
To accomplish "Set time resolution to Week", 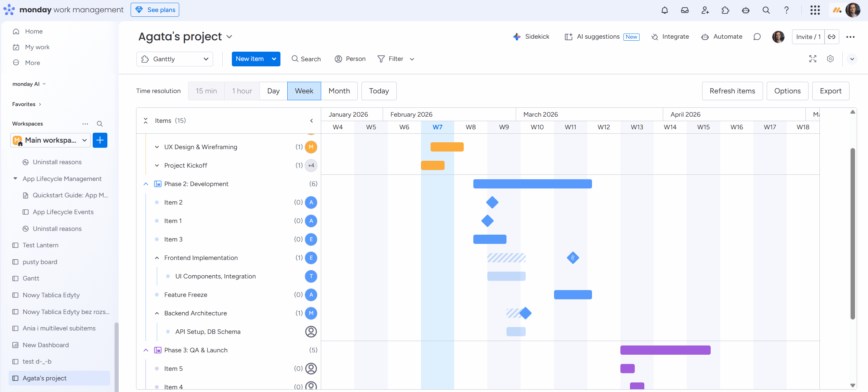I will click(304, 91).
